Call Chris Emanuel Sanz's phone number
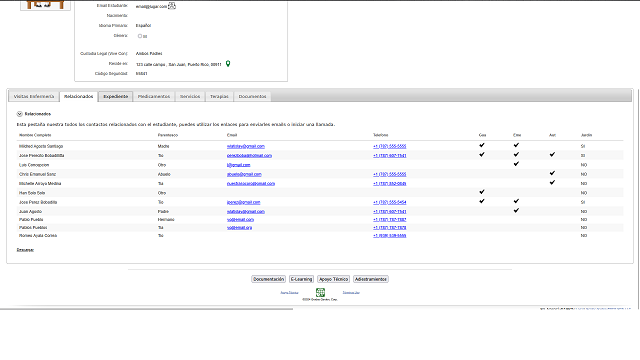This screenshot has width=640, height=360. pos(389,174)
